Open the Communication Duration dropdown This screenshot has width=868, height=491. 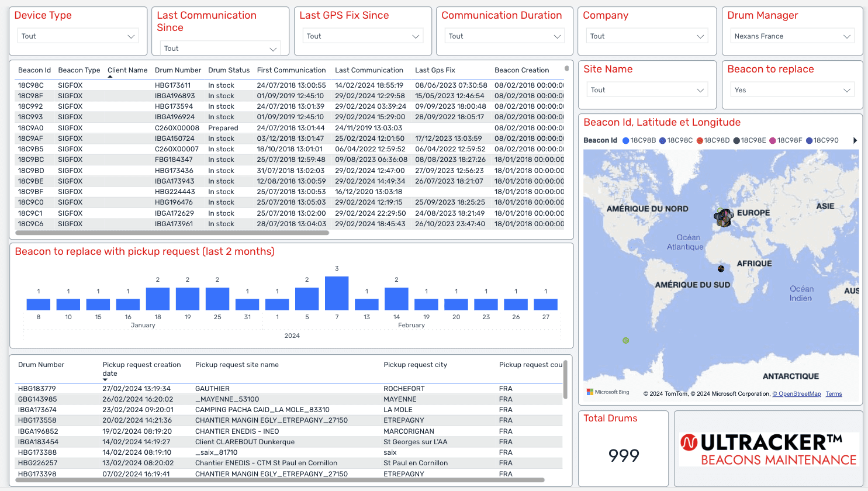[x=505, y=36]
